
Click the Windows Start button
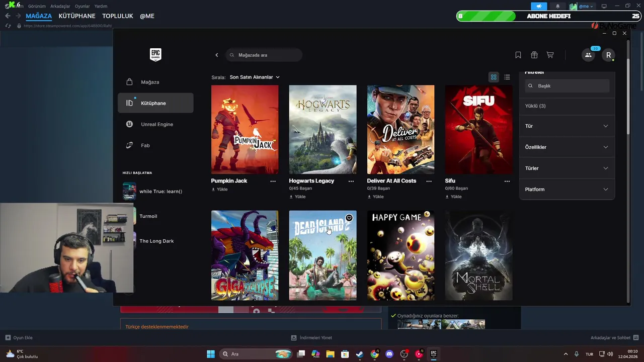[x=211, y=354]
